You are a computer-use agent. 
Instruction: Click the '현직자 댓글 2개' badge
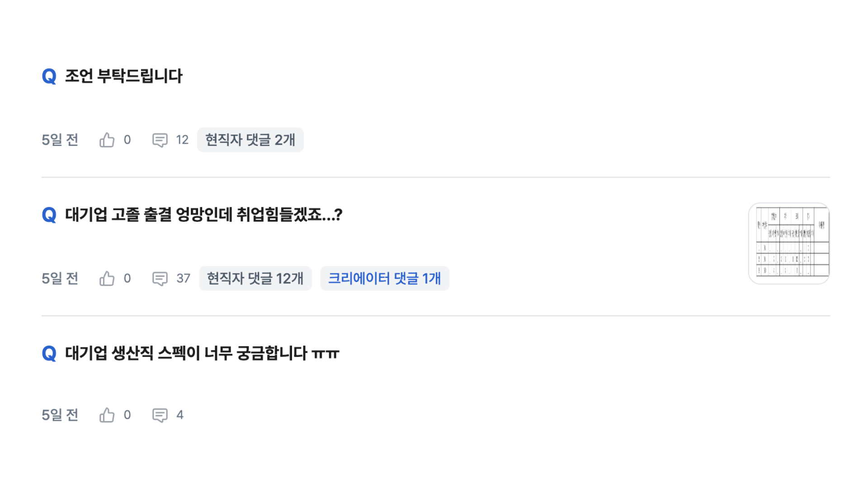[250, 140]
